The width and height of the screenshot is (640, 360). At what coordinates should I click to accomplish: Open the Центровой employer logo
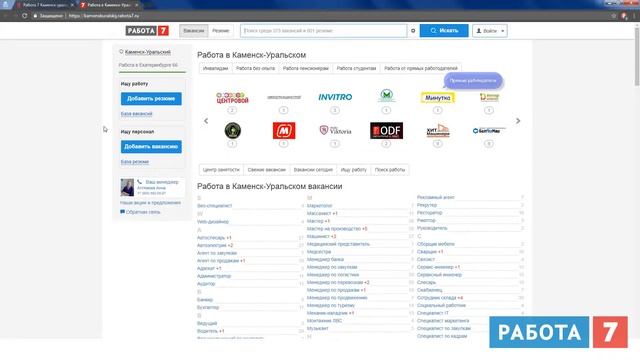pyautogui.click(x=232, y=98)
